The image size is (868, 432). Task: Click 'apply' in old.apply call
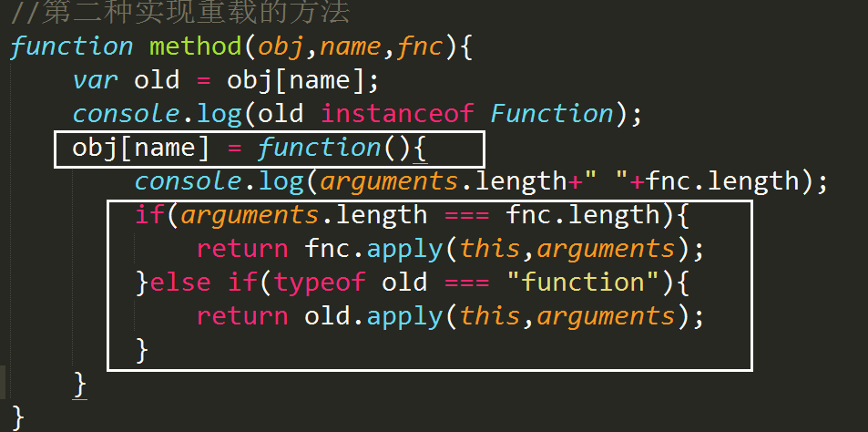pos(405,317)
